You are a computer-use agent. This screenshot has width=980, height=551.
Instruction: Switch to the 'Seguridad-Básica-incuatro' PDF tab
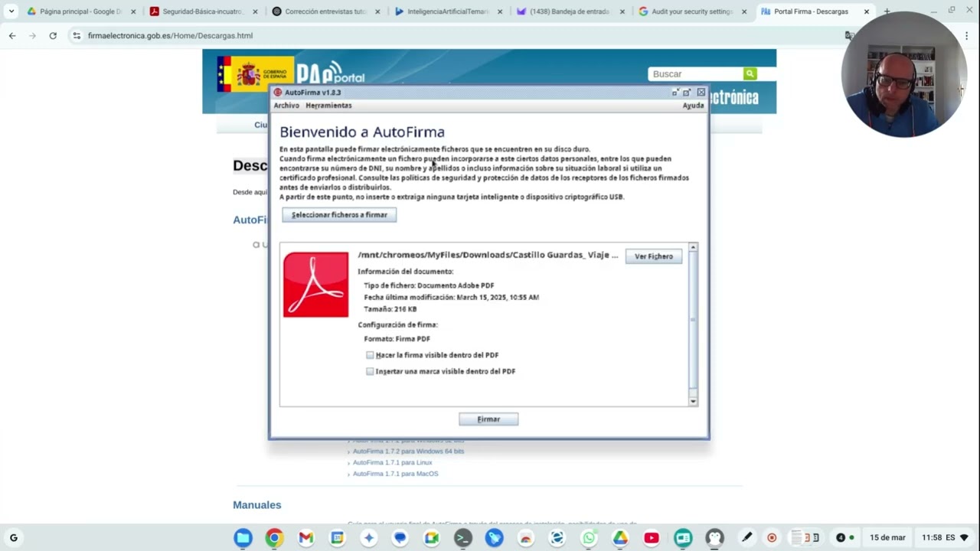click(203, 11)
